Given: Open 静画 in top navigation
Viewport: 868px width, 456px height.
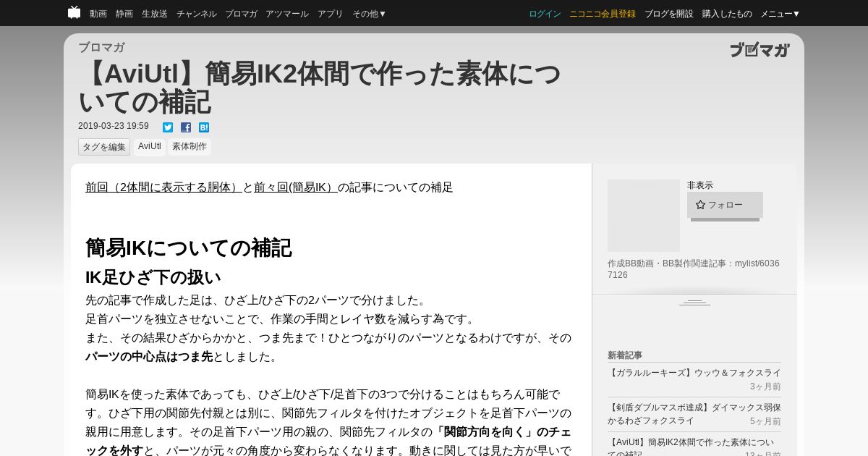Looking at the screenshot, I should tap(124, 14).
